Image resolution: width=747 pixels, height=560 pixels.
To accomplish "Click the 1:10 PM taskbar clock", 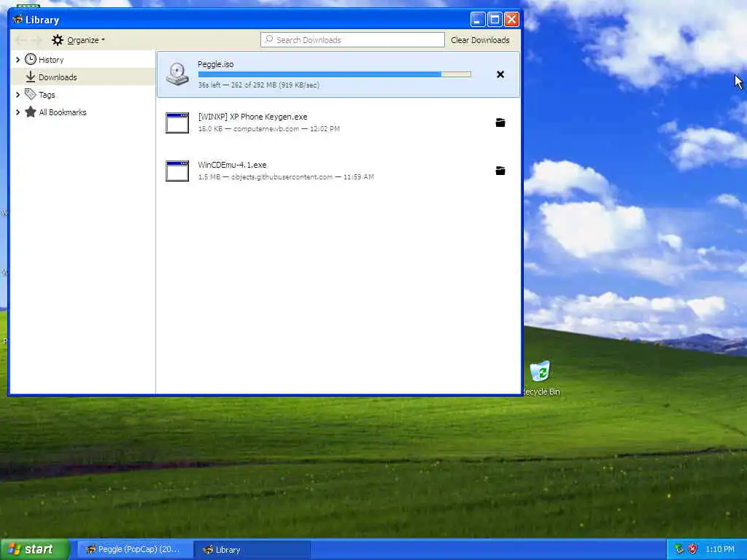I will pos(720,549).
